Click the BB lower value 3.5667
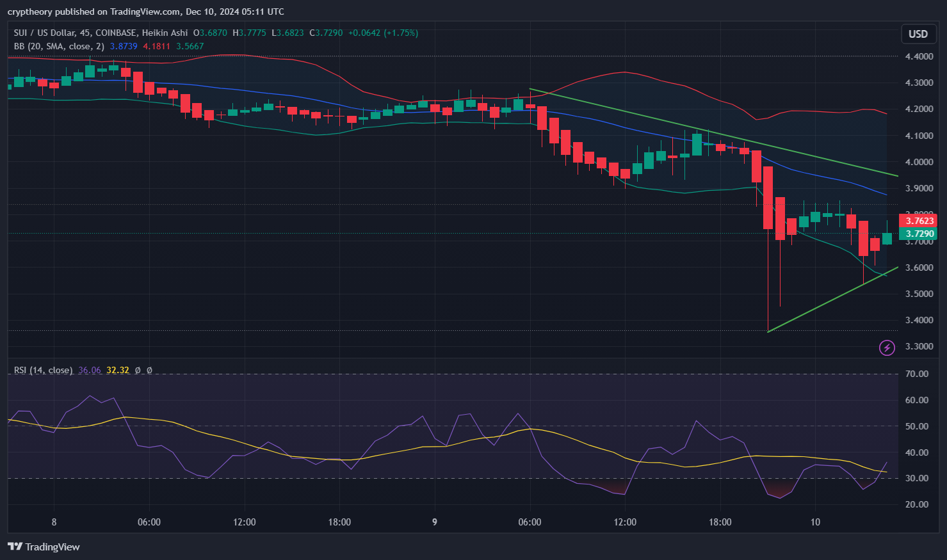Image resolution: width=947 pixels, height=560 pixels. coord(190,46)
